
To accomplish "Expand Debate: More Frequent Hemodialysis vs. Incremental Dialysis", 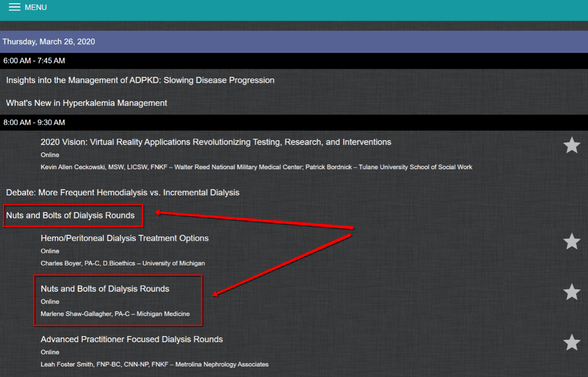I will point(123,192).
